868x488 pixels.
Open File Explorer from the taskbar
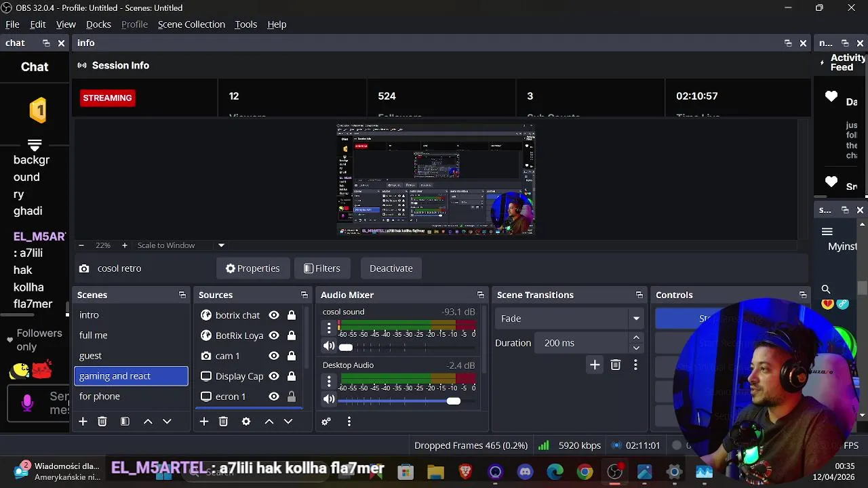[x=435, y=472]
